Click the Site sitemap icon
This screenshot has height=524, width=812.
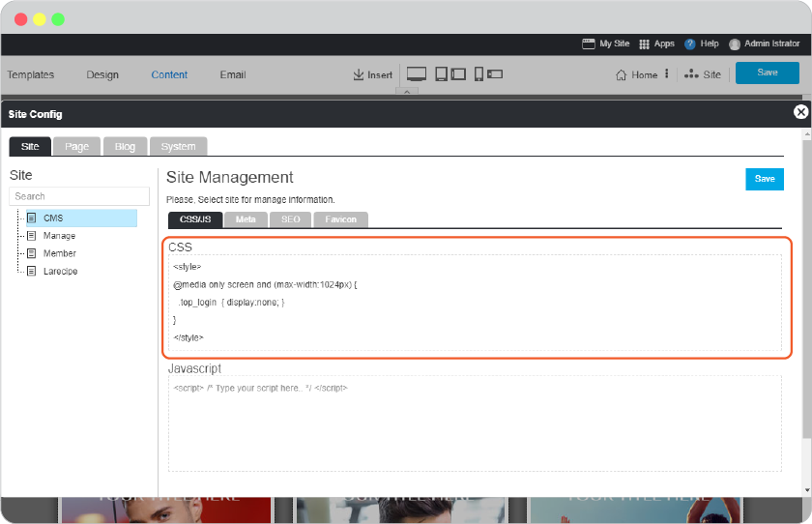point(691,74)
